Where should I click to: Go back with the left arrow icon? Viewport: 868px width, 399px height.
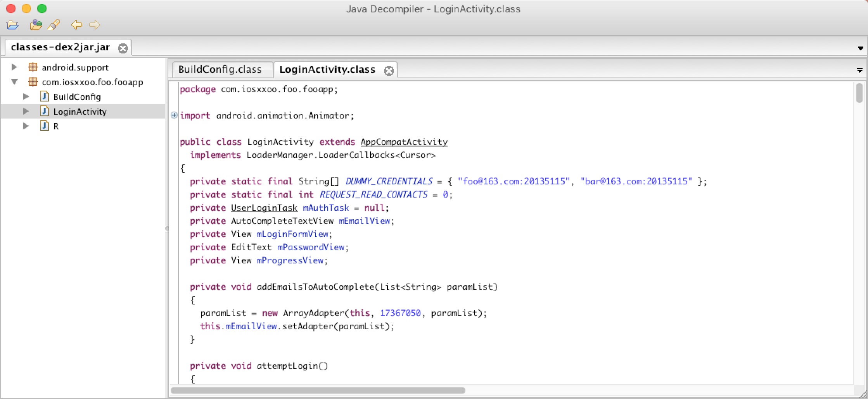pos(77,25)
